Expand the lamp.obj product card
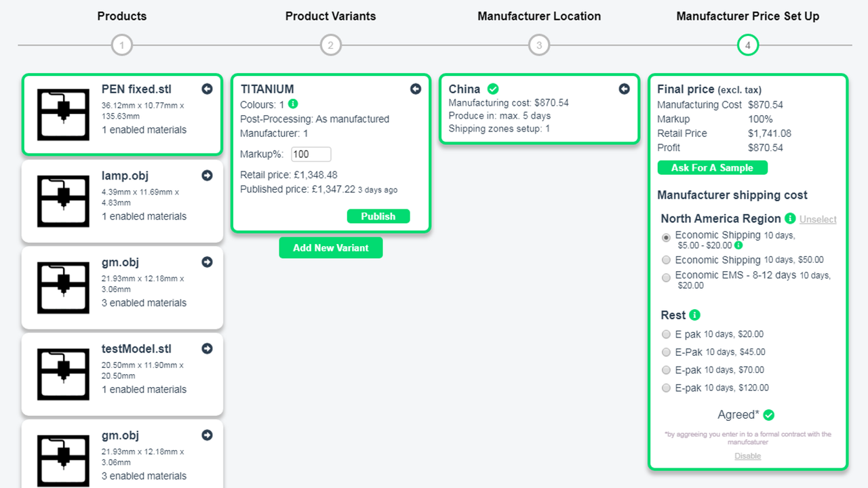This screenshot has width=868, height=488. coord(208,176)
